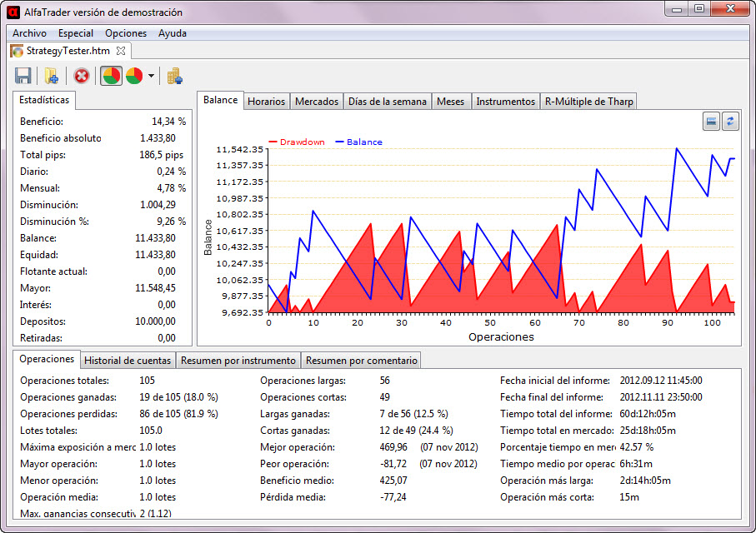Click the open folder icon in toolbar
The image size is (756, 533).
[x=51, y=77]
